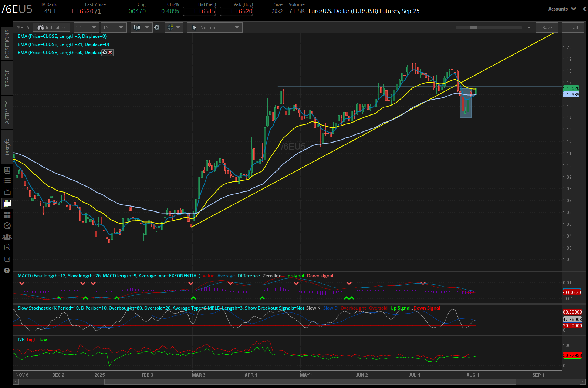This screenshot has height=388, width=588.
Task: Open the calendar events sidebar icon
Action: tap(7, 247)
